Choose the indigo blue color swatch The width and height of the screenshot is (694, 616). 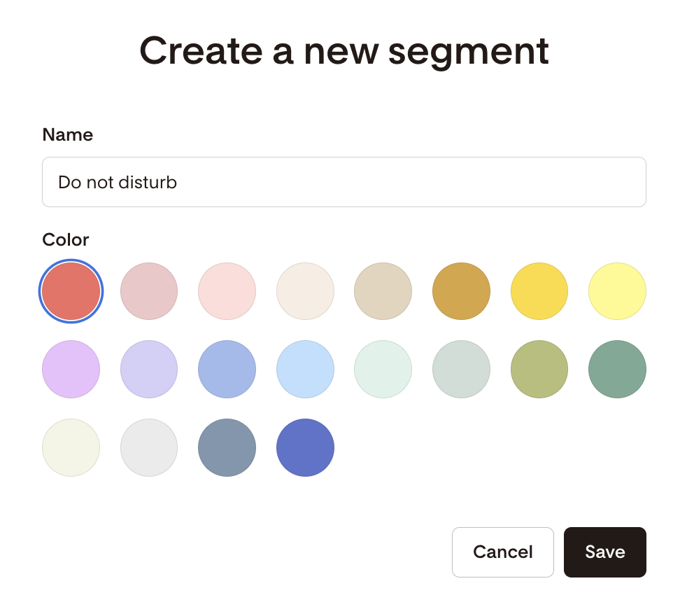click(x=305, y=447)
